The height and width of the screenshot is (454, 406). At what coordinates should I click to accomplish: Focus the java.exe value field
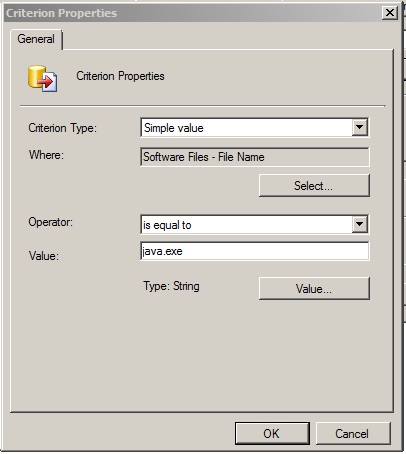click(x=255, y=251)
